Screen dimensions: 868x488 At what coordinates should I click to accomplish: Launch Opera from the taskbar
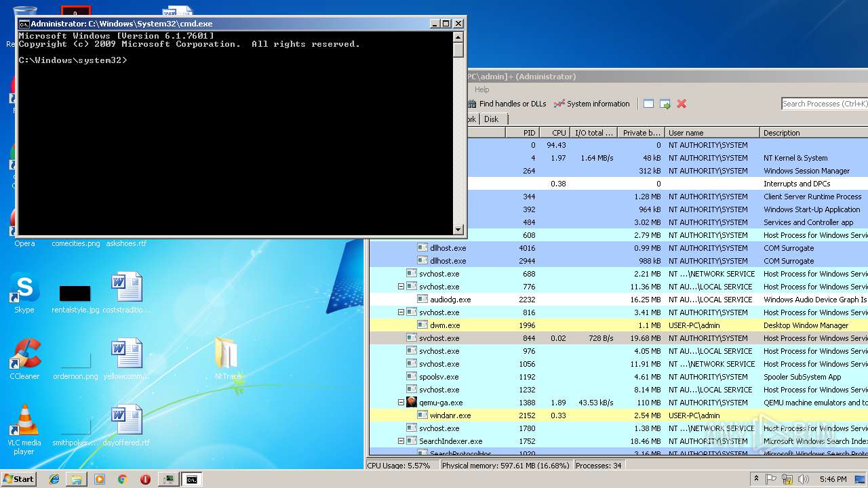[145, 479]
